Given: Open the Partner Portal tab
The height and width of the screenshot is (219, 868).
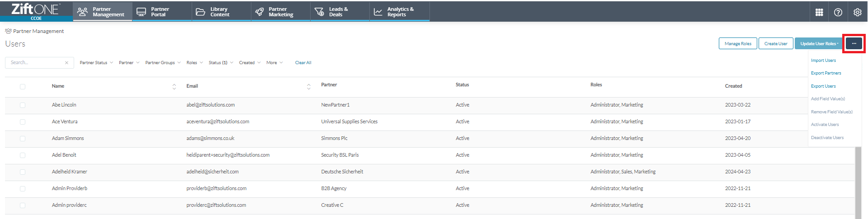Looking at the screenshot, I should pyautogui.click(x=162, y=12).
